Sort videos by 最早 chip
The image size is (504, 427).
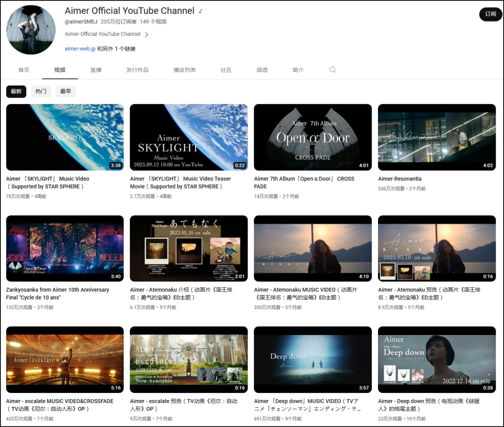point(66,92)
